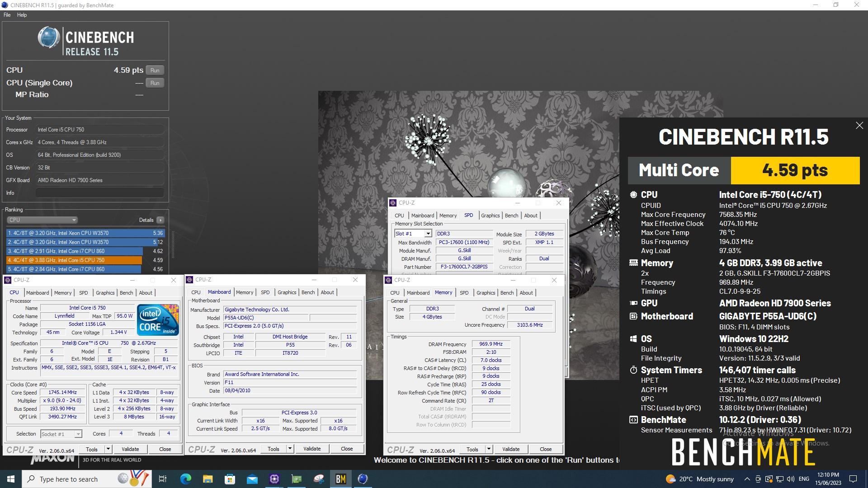The width and height of the screenshot is (868, 488).
Task: Open taskbar clock showing 12:10 PM
Action: click(x=828, y=479)
